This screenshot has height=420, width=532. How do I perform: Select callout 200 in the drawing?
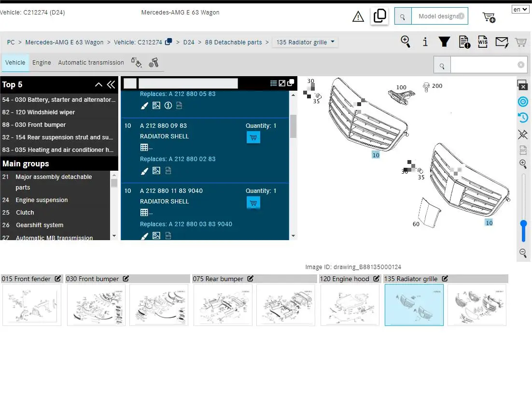(437, 86)
